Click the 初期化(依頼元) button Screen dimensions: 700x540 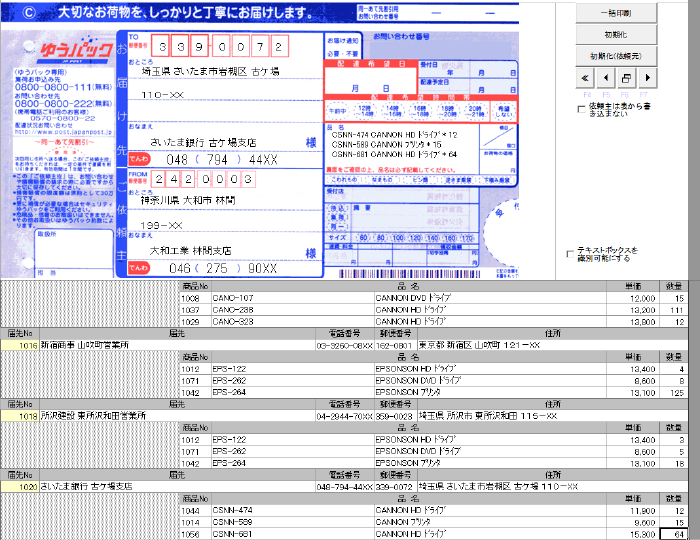click(x=616, y=56)
